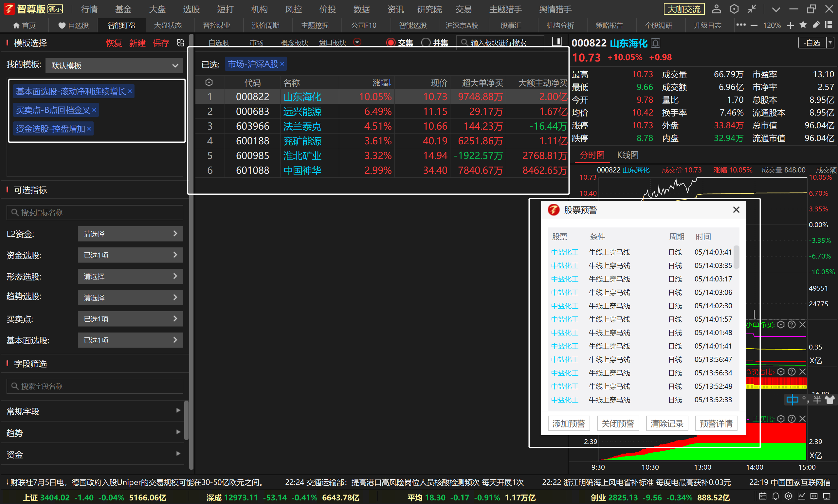Click the note icon beside 山东海化 title
Screen dimensions: 838x504
656,43
